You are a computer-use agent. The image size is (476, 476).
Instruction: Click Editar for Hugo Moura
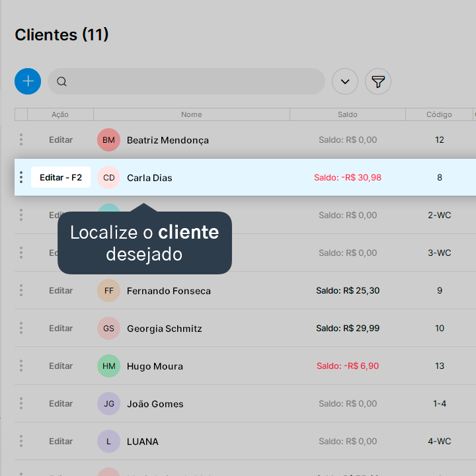pos(61,366)
